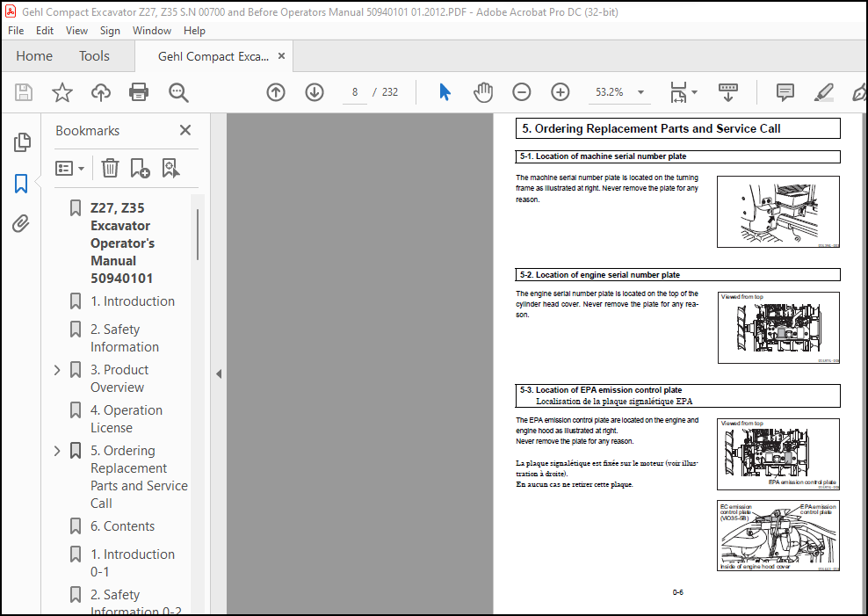Open the Sign menu
The width and height of the screenshot is (868, 616).
(x=110, y=31)
